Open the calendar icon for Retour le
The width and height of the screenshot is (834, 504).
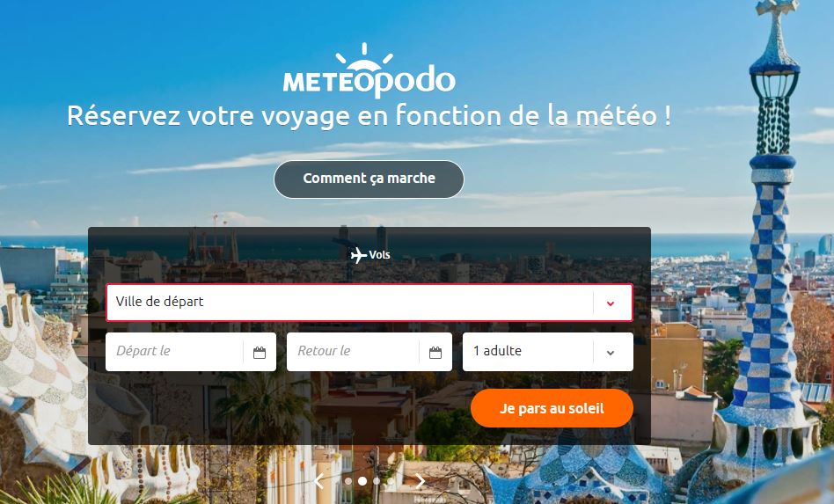[x=435, y=352]
